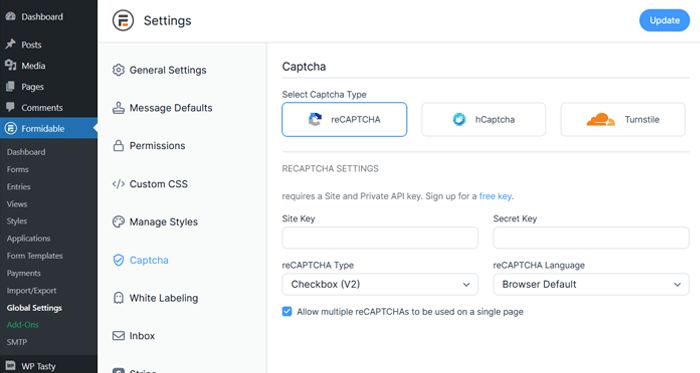Click the Formidable logo icon beside Settings
700x373 pixels.
123,21
